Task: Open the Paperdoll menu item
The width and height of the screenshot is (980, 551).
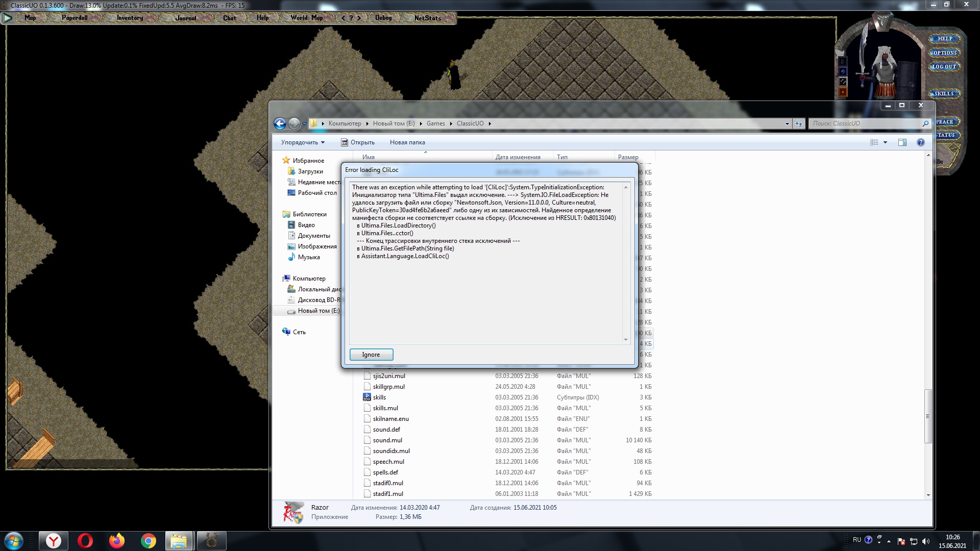Action: [75, 18]
